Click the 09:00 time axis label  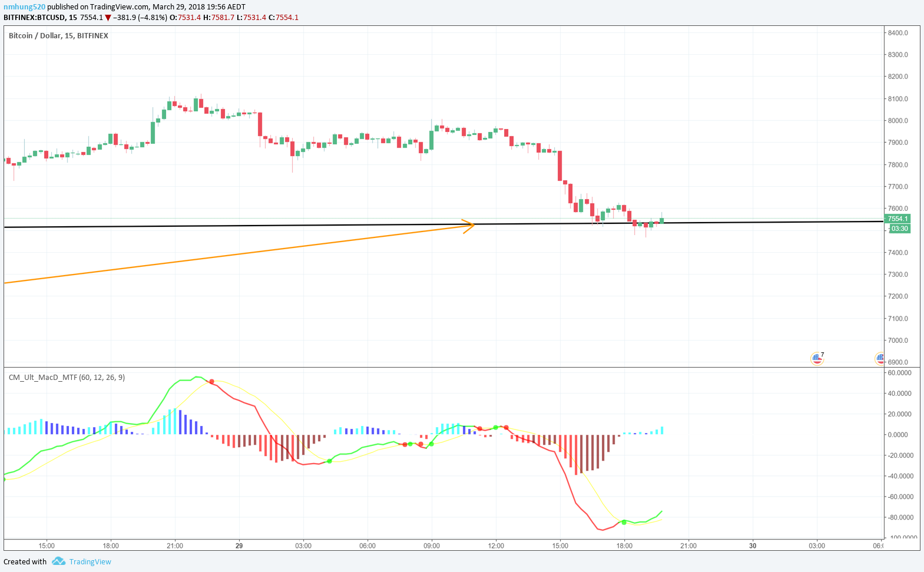[x=432, y=546]
